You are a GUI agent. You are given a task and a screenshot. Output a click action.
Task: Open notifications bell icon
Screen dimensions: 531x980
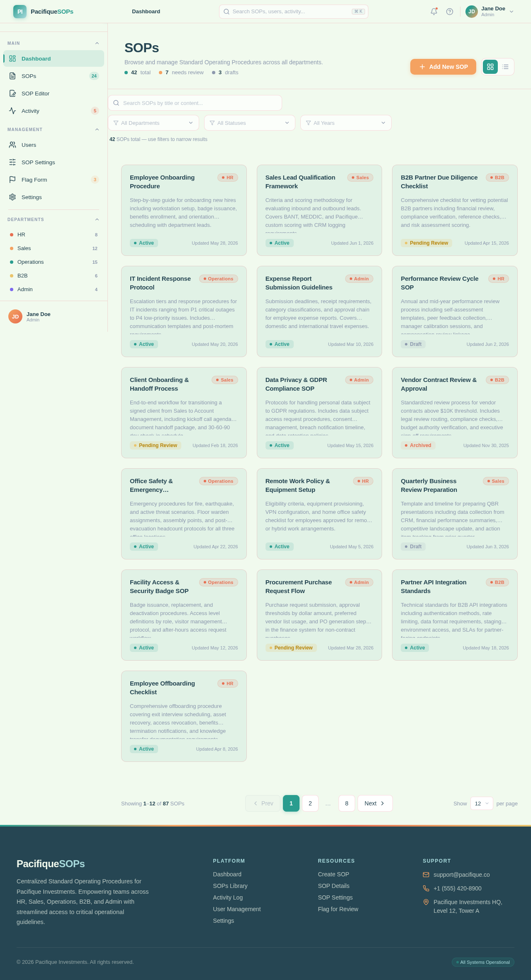(x=434, y=12)
